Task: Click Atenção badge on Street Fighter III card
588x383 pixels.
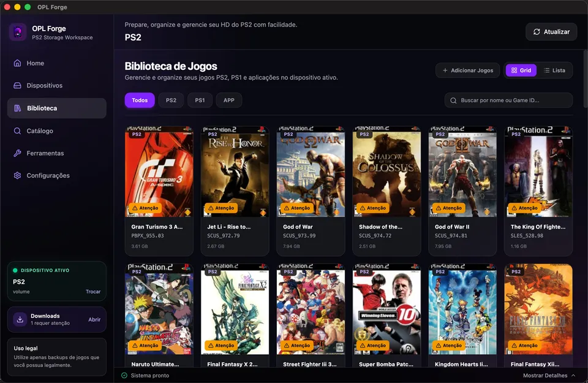Action: 297,346
